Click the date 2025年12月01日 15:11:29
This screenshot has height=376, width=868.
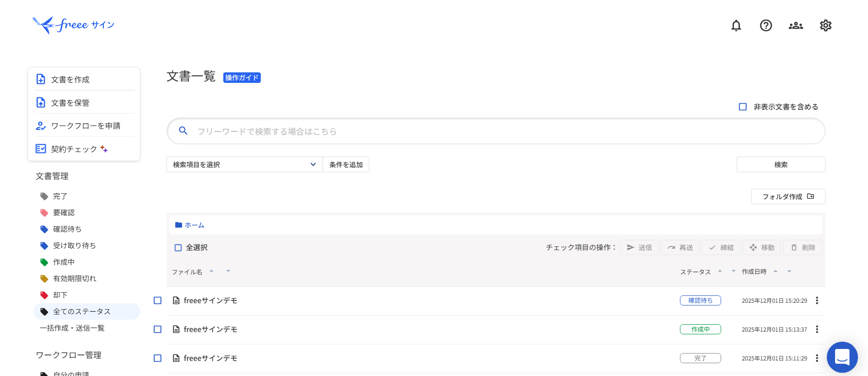click(774, 359)
